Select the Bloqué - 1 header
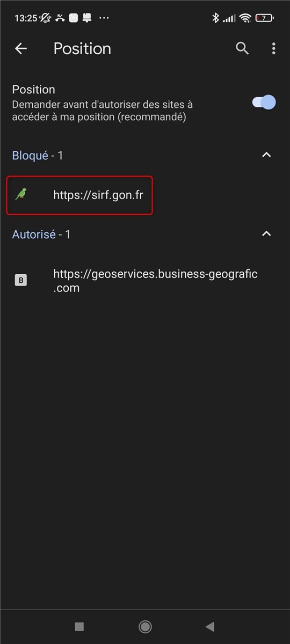290x644 pixels. pyautogui.click(x=38, y=155)
